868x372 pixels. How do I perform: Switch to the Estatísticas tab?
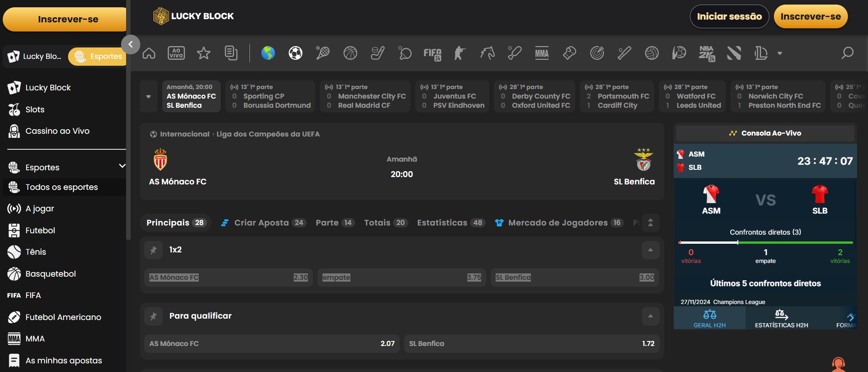point(450,223)
